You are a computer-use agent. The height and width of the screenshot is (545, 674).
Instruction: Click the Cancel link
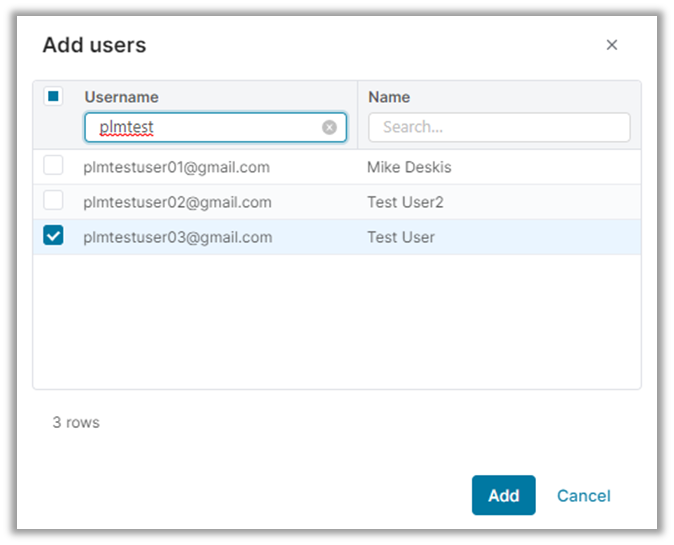pyautogui.click(x=583, y=495)
